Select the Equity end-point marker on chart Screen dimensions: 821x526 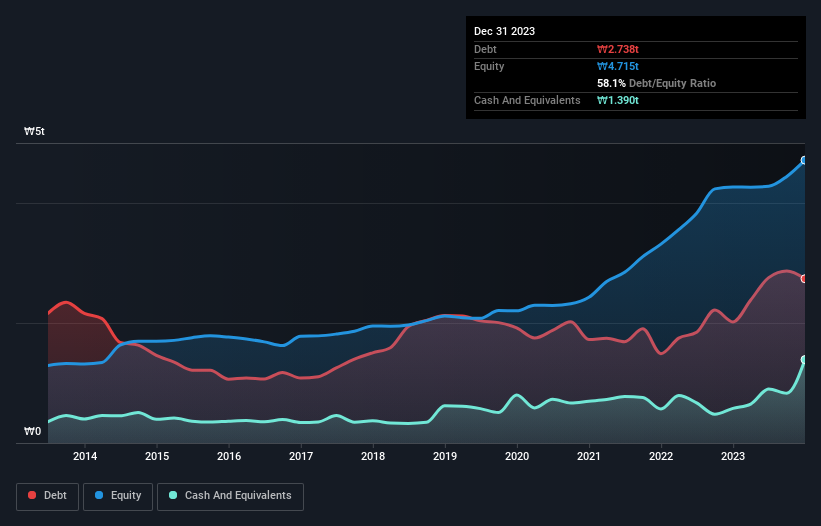[x=804, y=160]
